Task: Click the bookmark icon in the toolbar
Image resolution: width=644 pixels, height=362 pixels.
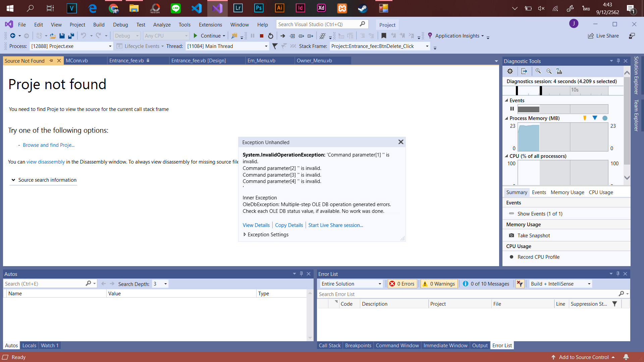Action: pos(384,36)
